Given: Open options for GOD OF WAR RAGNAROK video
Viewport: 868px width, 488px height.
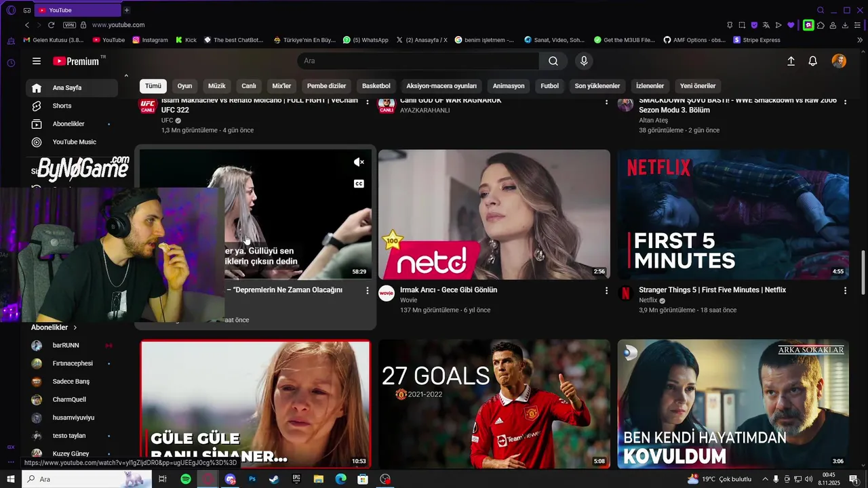Looking at the screenshot, I should click(x=606, y=102).
